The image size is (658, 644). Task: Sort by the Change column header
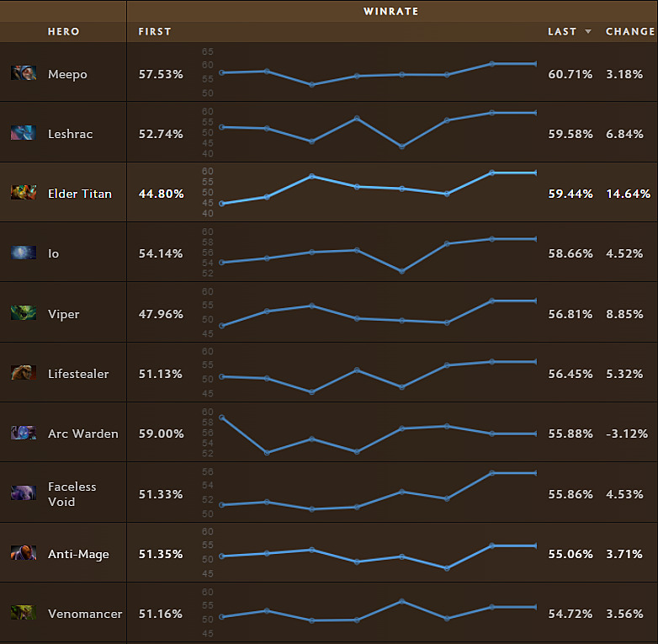pyautogui.click(x=629, y=31)
